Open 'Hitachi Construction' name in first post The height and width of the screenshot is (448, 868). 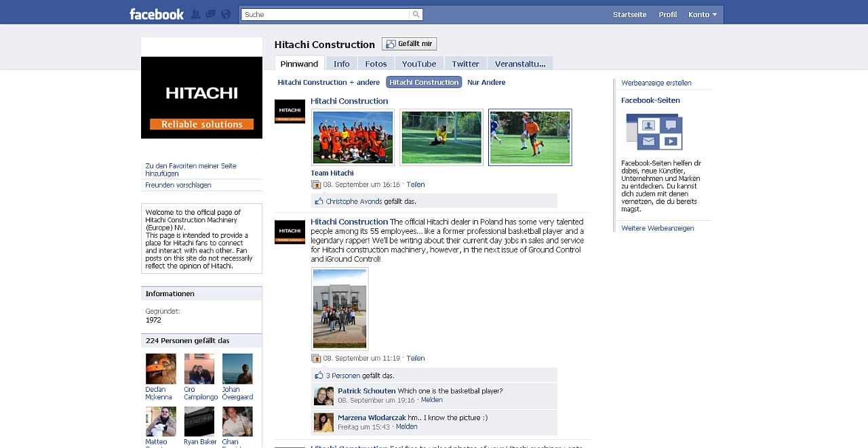pyautogui.click(x=349, y=101)
